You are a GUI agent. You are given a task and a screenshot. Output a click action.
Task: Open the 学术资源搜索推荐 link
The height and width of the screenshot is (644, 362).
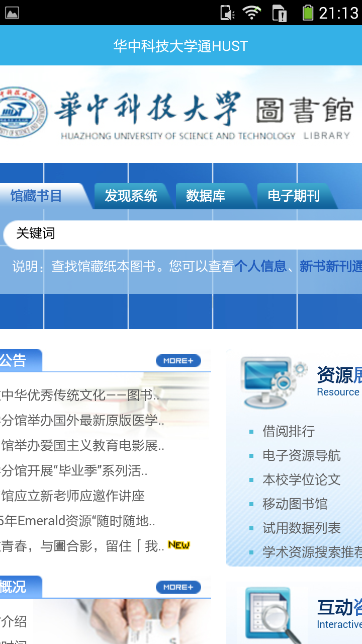click(312, 552)
